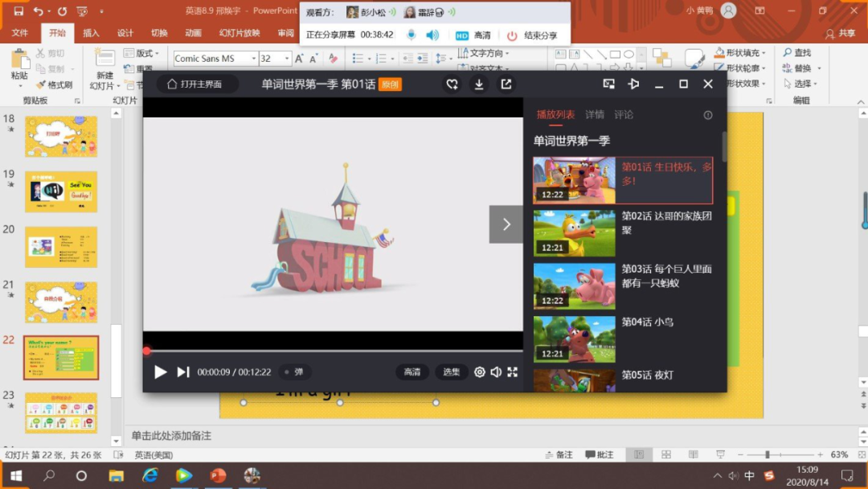This screenshot has height=489, width=868.
Task: Toggle microphone in screen sharing bar
Action: click(411, 35)
